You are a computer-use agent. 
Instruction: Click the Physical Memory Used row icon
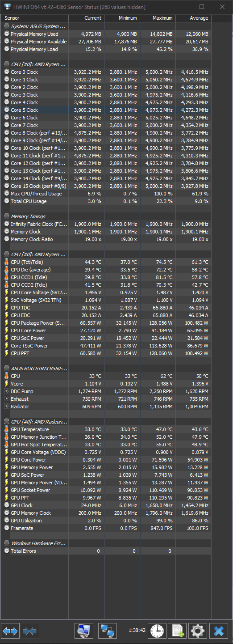click(x=7, y=34)
